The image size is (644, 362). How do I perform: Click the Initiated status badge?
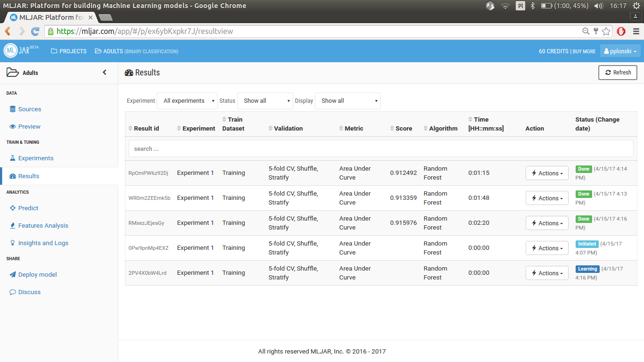(x=587, y=244)
